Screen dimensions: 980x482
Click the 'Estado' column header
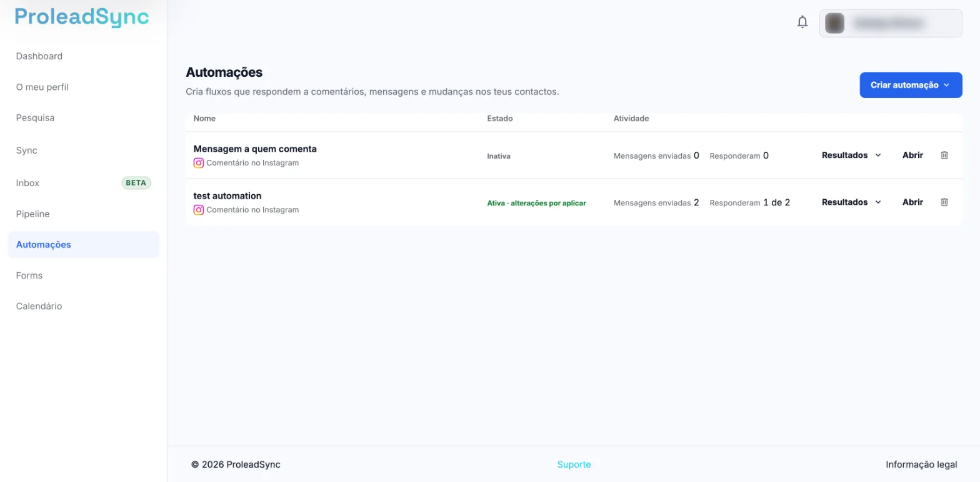[500, 118]
